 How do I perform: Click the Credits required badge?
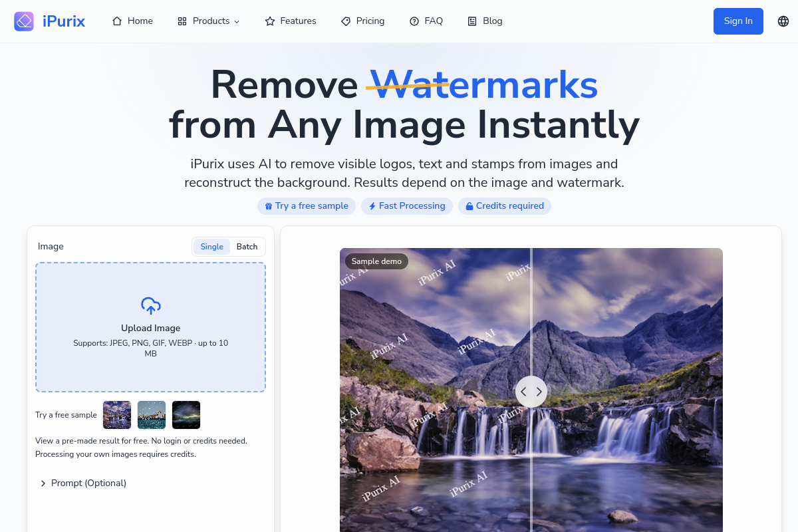(x=505, y=206)
